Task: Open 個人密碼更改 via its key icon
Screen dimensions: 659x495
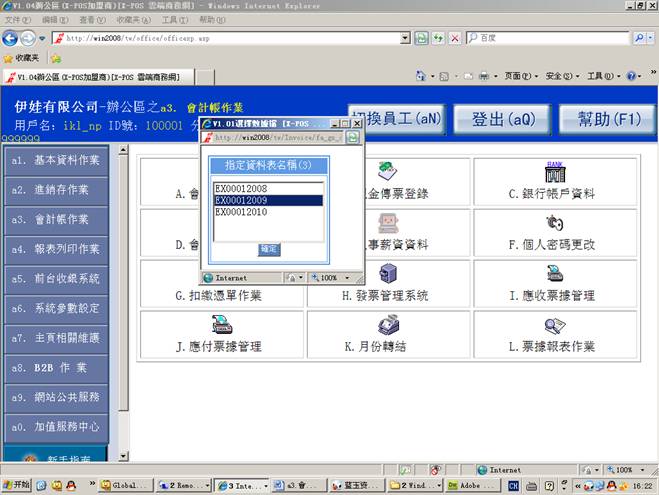Action: pos(554,222)
